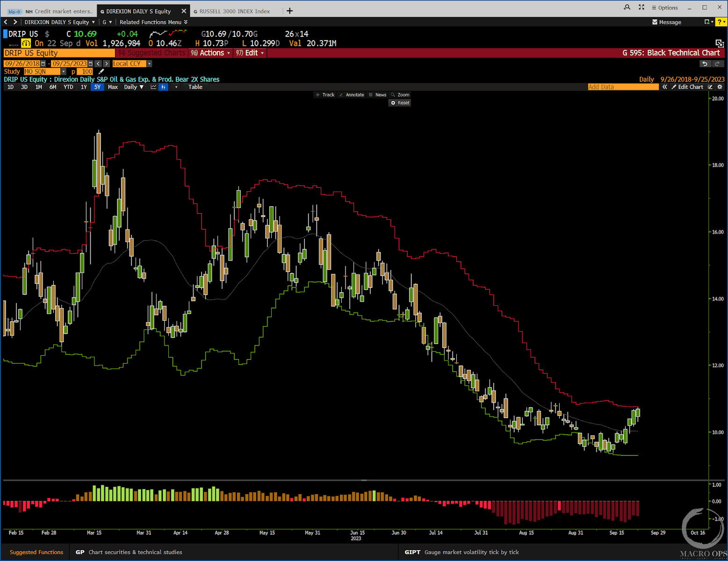This screenshot has width=728, height=561.
Task: Open start date calendar picker
Action: (x=43, y=64)
